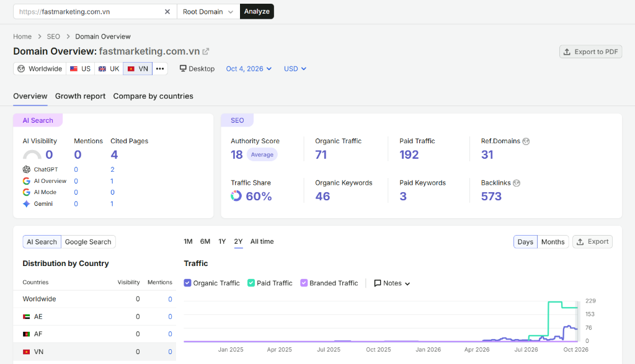
Task: Click the ChatGPT cited pages count 2
Action: click(112, 169)
